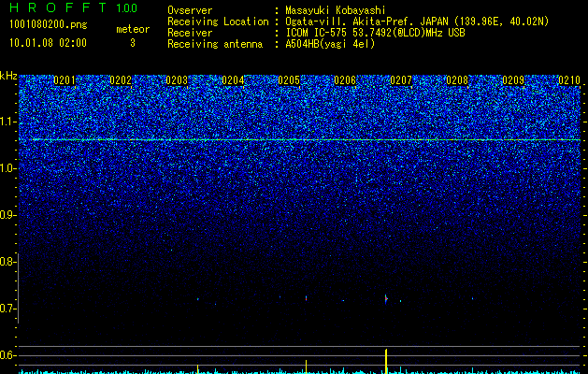Image resolution: width=588 pixels, height=374 pixels.
Task: Click the 0206 time marker
Action: point(345,80)
